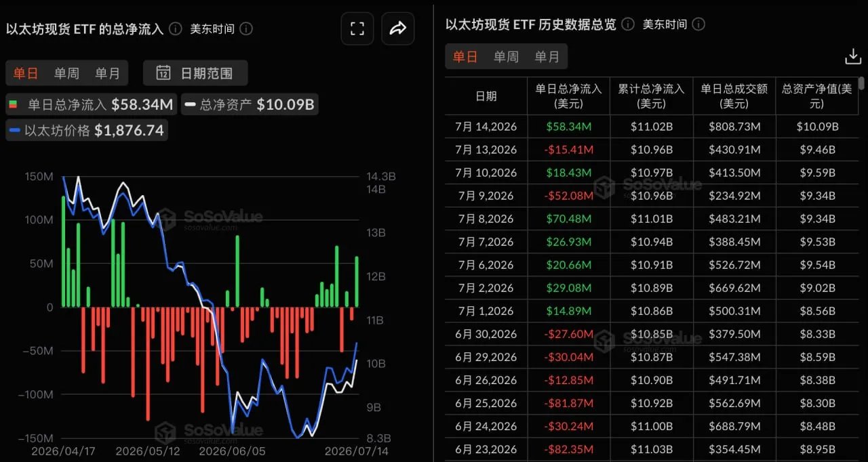
Task: Open the chart fullscreen view icon
Action: tap(357, 28)
